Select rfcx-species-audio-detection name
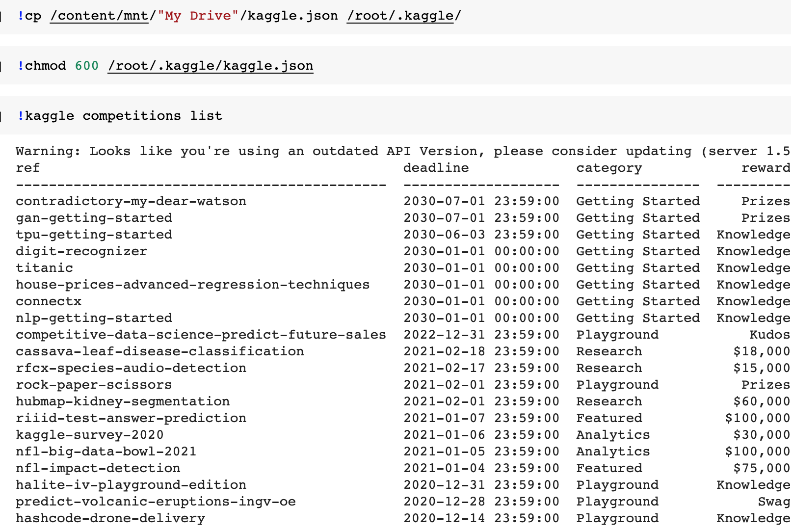This screenshot has width=793, height=532. click(x=131, y=368)
